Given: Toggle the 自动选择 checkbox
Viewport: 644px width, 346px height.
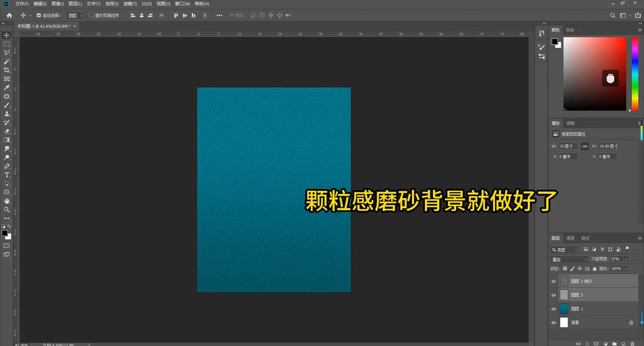Looking at the screenshot, I should (x=39, y=15).
